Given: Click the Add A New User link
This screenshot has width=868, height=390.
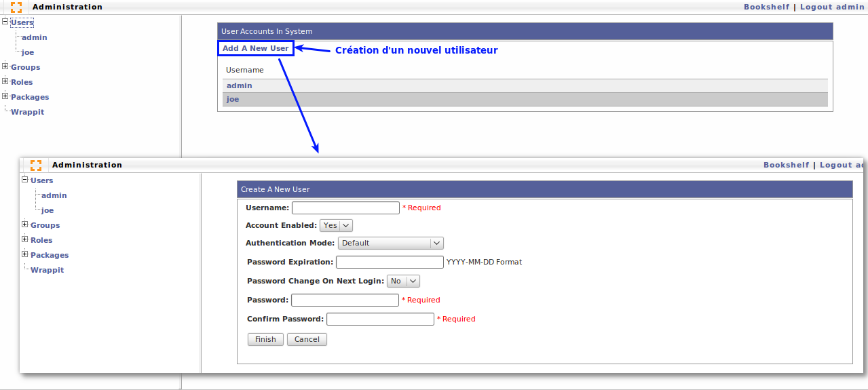Looking at the screenshot, I should 255,48.
